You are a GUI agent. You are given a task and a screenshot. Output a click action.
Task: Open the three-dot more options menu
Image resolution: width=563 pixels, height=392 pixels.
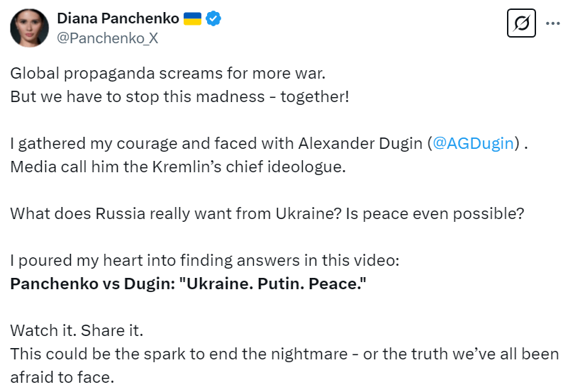(x=552, y=24)
